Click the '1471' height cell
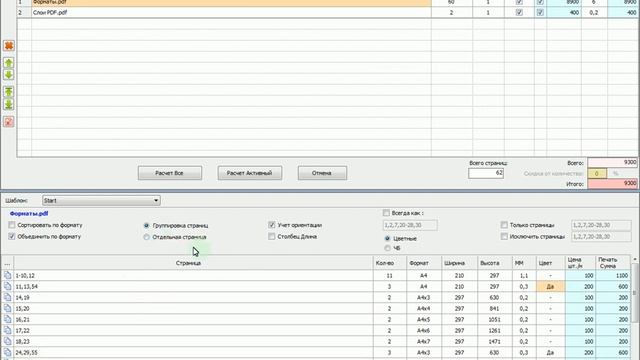Image resolution: width=640 pixels, height=360 pixels. [495, 341]
